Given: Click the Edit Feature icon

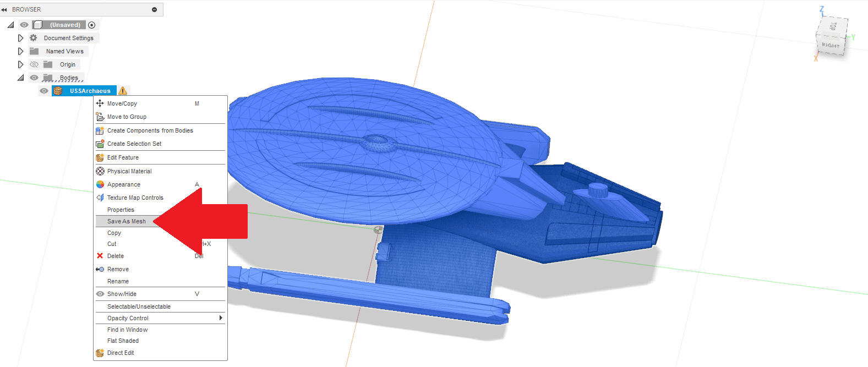Looking at the screenshot, I should click(100, 157).
